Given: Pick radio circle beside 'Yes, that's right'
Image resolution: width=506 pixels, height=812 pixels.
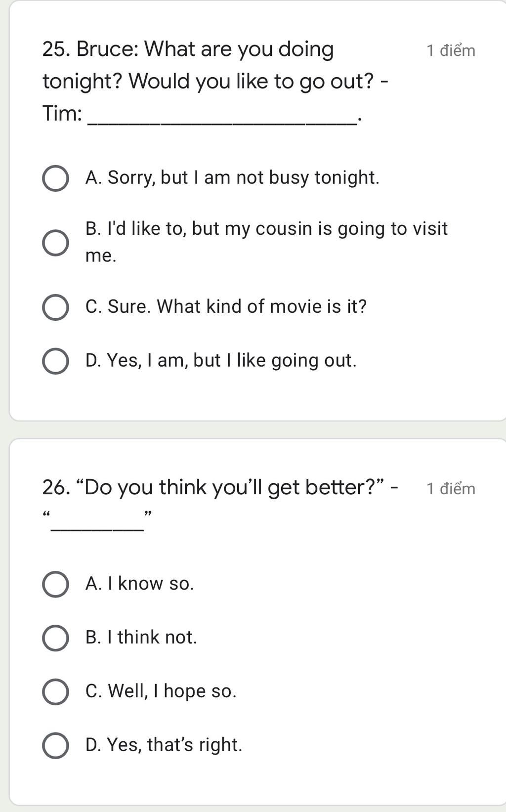Looking at the screenshot, I should click(x=55, y=745).
